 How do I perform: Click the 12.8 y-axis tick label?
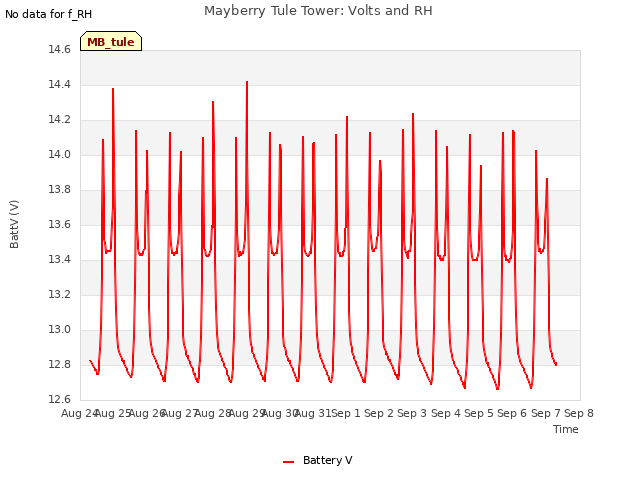tap(60, 364)
